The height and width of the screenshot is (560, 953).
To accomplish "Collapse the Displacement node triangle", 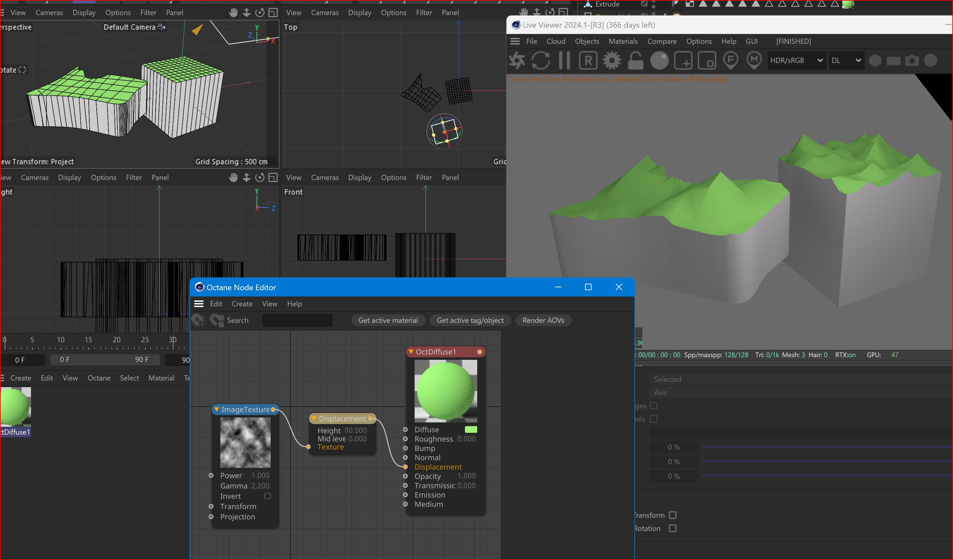I will tap(314, 418).
